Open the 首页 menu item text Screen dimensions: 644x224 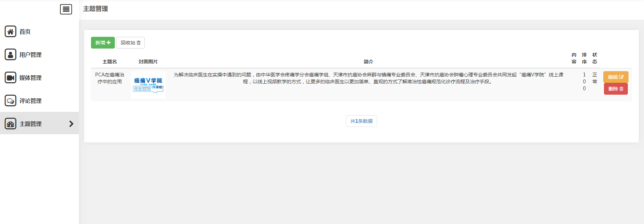pos(25,32)
